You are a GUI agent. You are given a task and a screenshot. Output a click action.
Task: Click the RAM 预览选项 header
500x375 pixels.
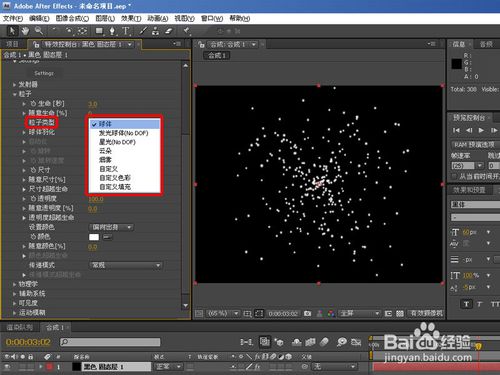[x=474, y=145]
